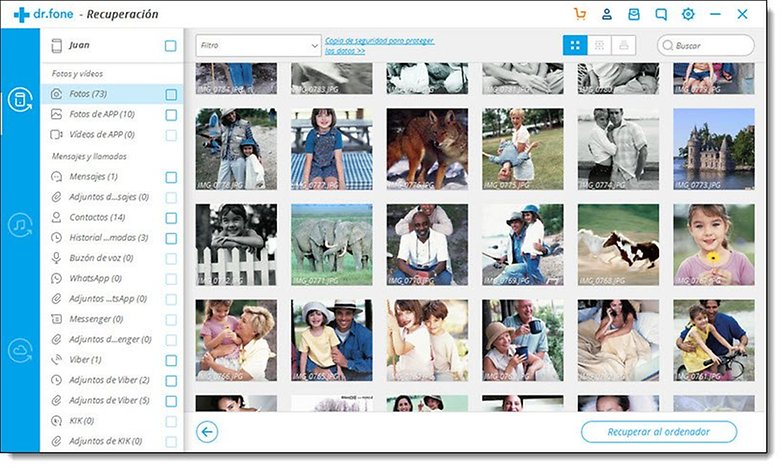Click the picture icon for Fotos de APP
This screenshot has height=468, width=782.
click(x=57, y=114)
